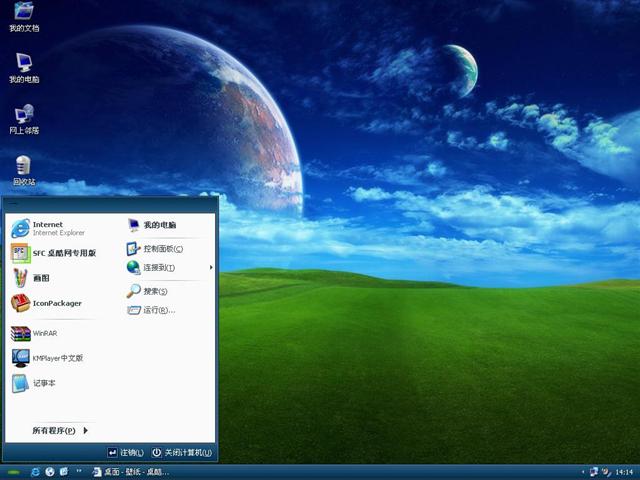Select the 回收站 recycle bin icon

coord(24,170)
